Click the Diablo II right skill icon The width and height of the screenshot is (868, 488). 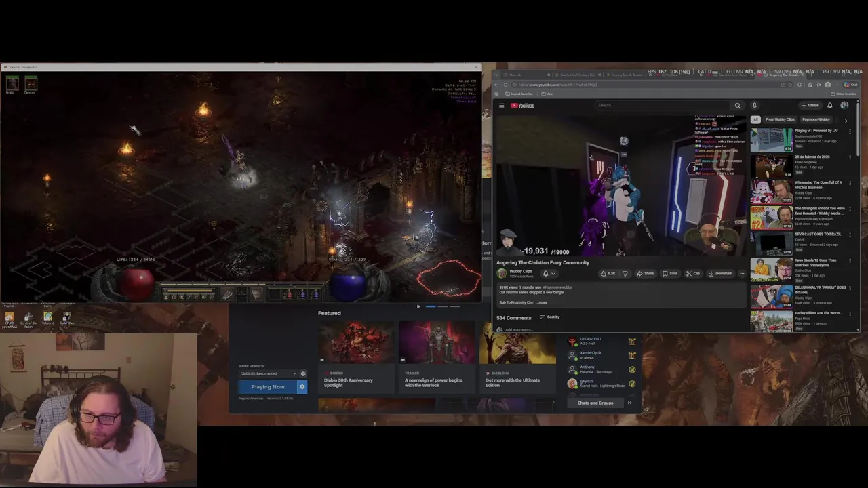tap(256, 294)
